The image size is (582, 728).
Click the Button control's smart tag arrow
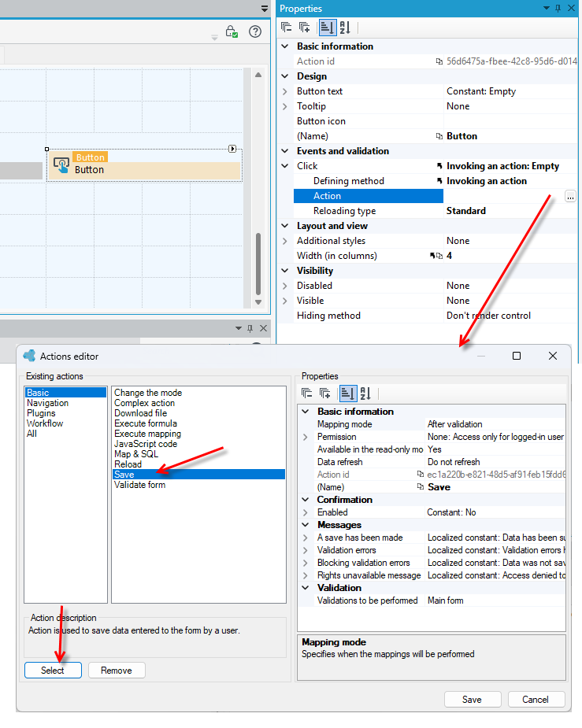[232, 149]
